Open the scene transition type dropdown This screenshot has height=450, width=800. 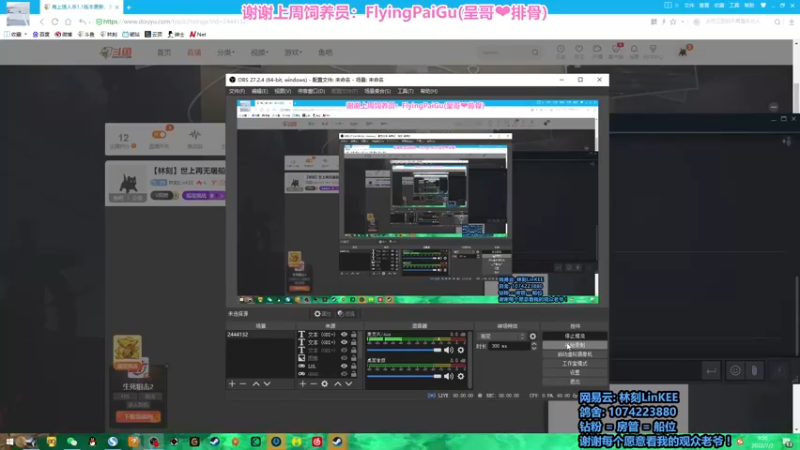(x=502, y=336)
